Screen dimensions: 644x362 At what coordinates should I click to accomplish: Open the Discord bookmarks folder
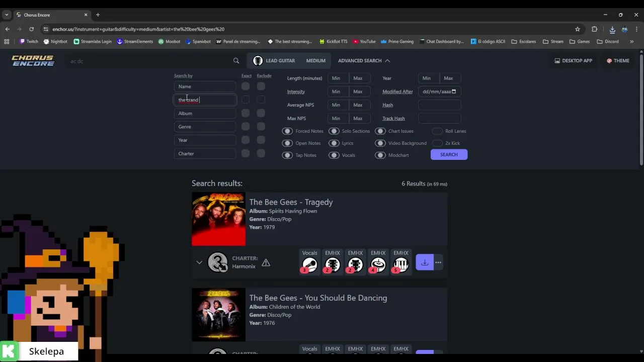tap(608, 41)
